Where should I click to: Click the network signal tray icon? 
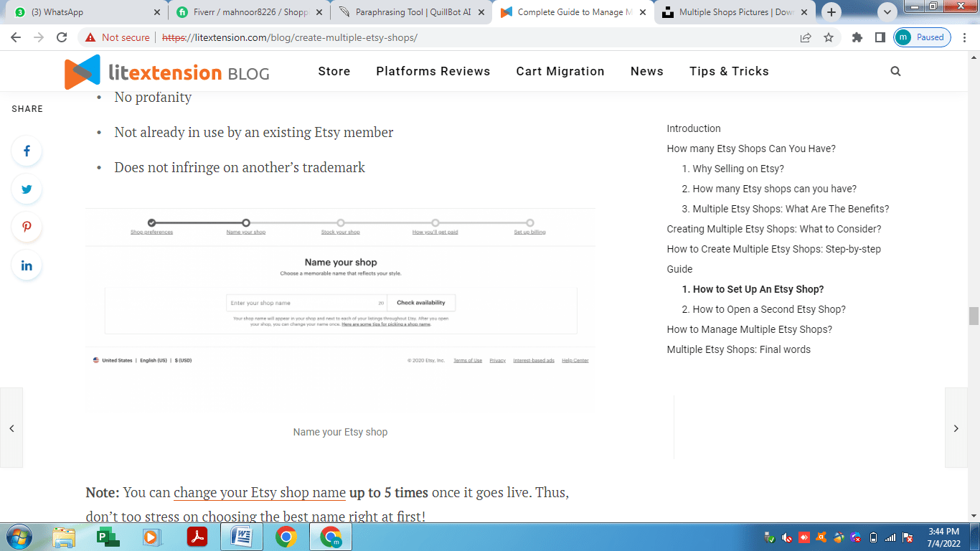(x=890, y=537)
